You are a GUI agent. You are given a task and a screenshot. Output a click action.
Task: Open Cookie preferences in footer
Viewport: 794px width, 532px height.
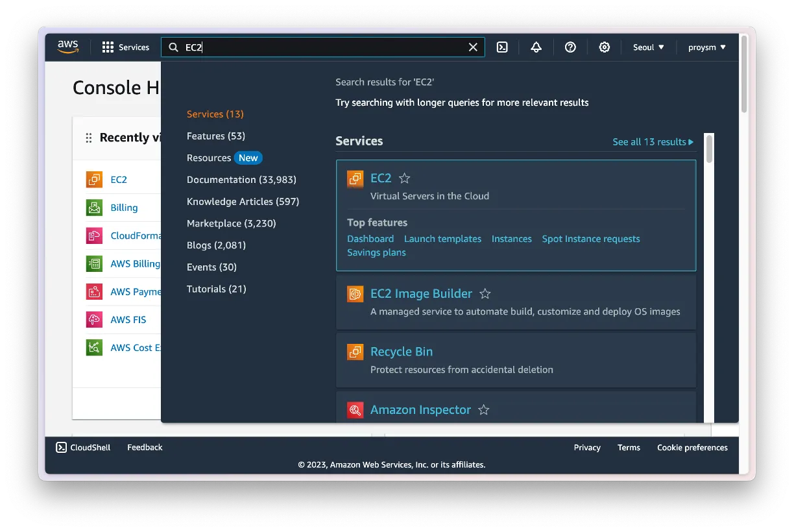click(692, 448)
